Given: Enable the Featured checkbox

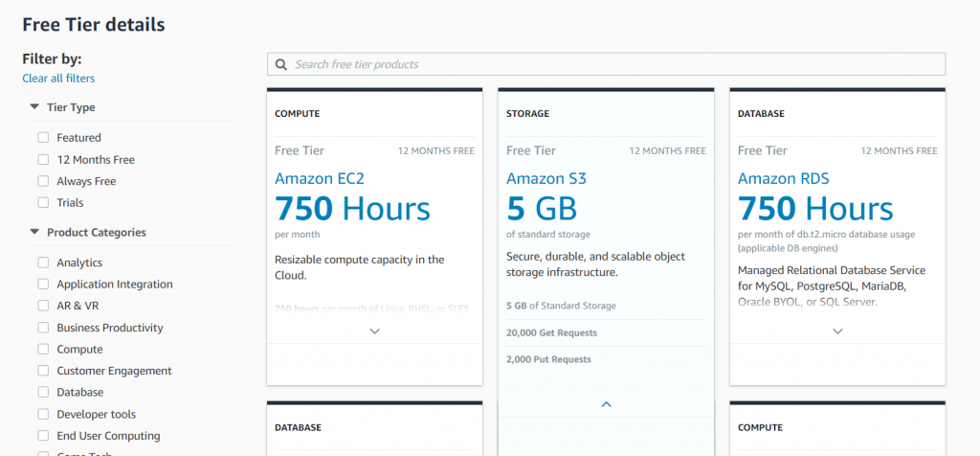Looking at the screenshot, I should point(43,138).
